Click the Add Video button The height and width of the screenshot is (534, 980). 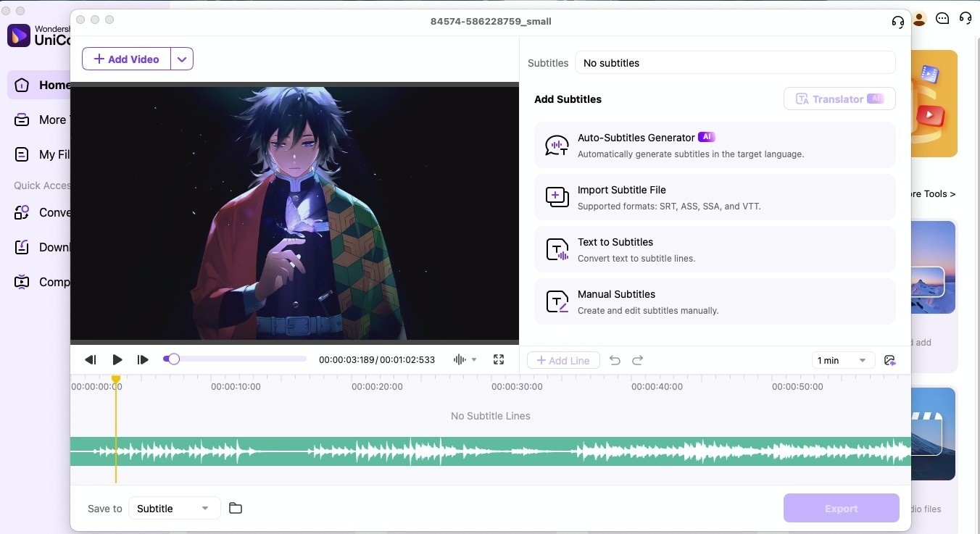[x=127, y=59]
